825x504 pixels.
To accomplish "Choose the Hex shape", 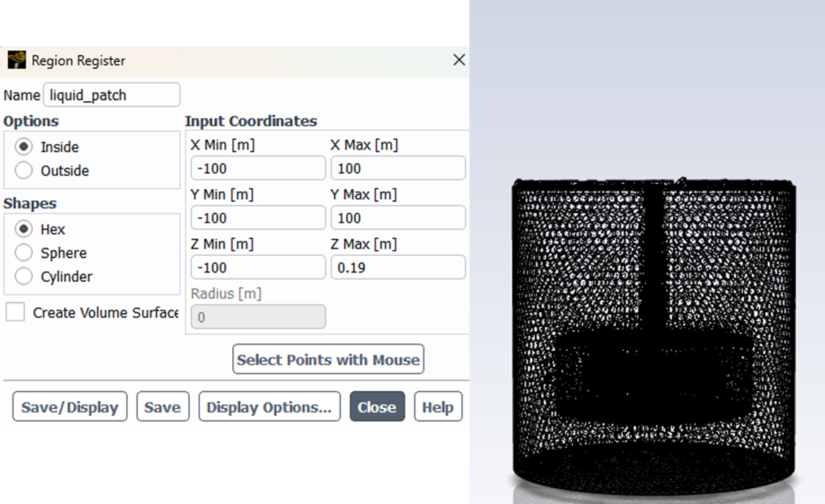I will click(x=25, y=229).
